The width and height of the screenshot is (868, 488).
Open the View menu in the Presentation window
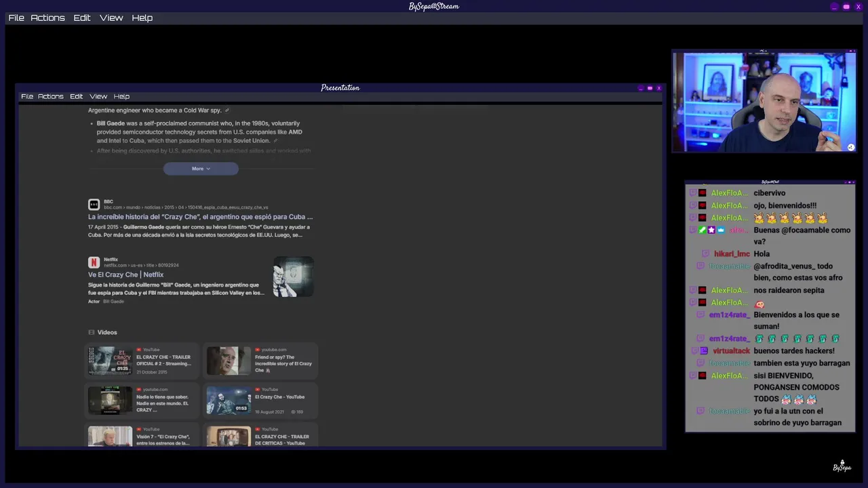[x=98, y=96]
